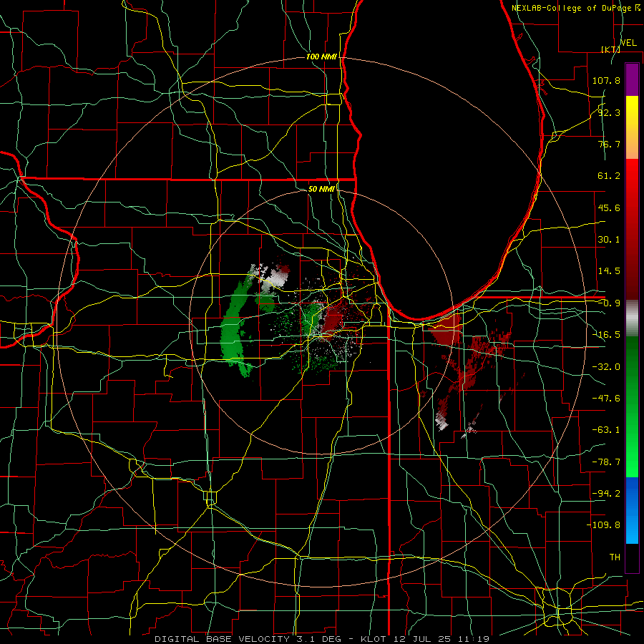Image resolution: width=644 pixels, height=644 pixels.
Task: Click the dark red echo at lake's south shore
Action: pos(446,329)
